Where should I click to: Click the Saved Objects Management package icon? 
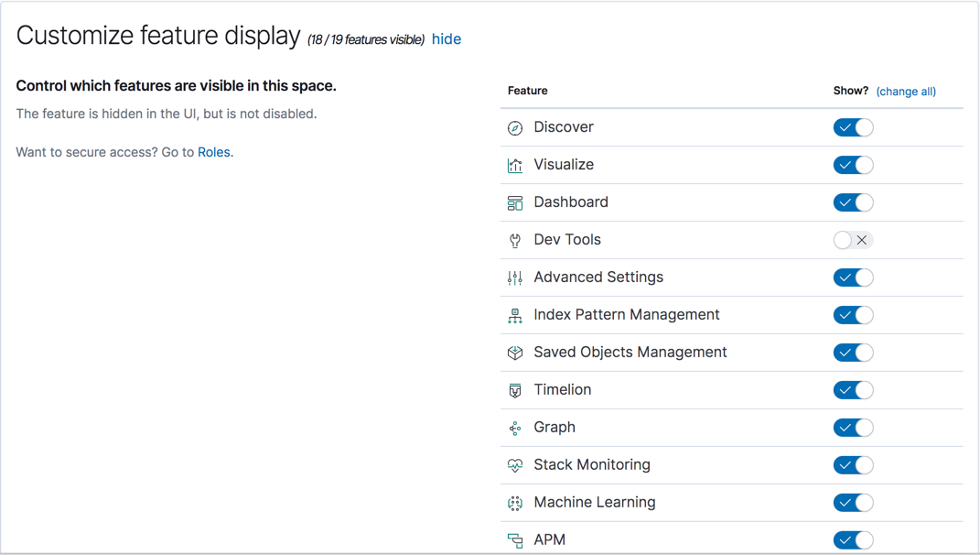pos(515,353)
